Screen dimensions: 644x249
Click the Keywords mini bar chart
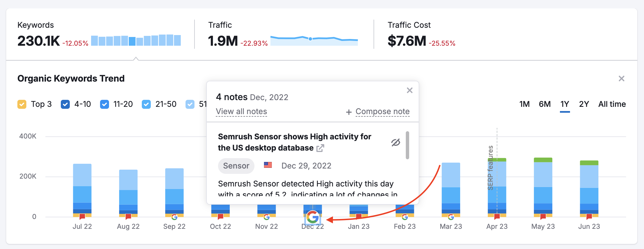click(x=136, y=40)
